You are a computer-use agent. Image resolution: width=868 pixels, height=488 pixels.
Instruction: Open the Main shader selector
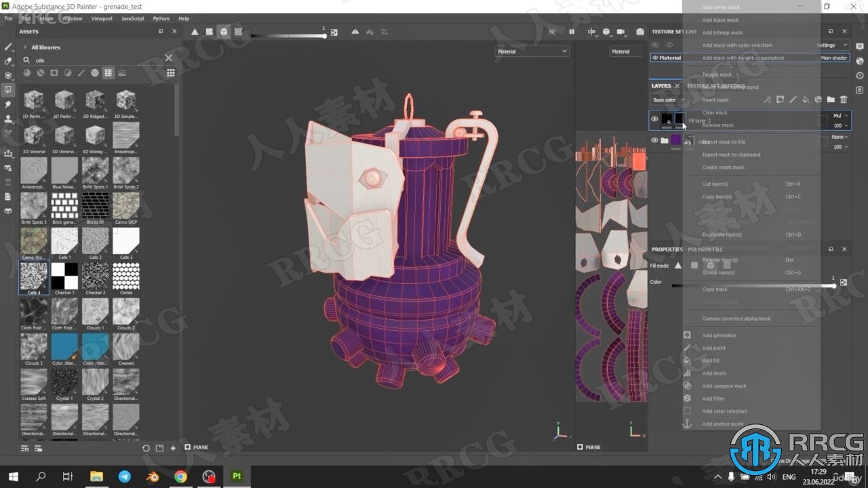tap(834, 58)
